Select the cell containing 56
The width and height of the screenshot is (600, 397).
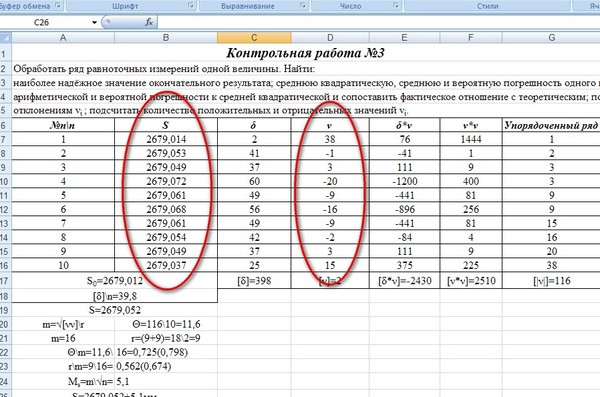click(x=254, y=209)
